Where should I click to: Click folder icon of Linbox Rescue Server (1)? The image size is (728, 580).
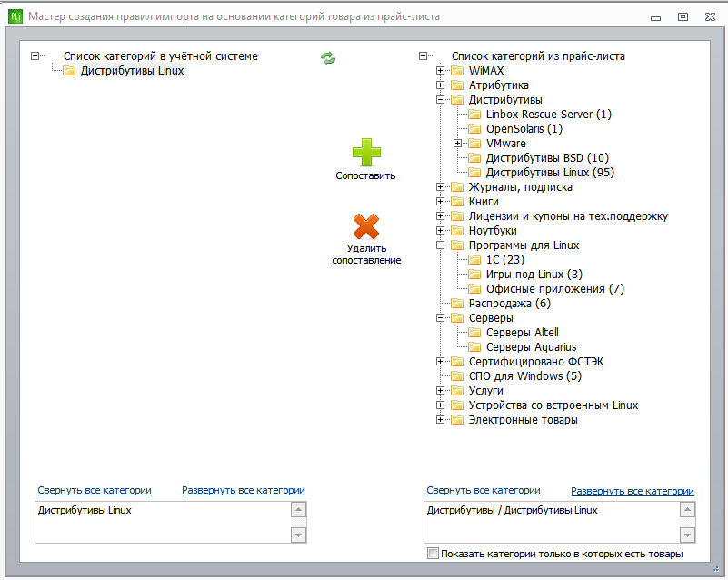(474, 115)
